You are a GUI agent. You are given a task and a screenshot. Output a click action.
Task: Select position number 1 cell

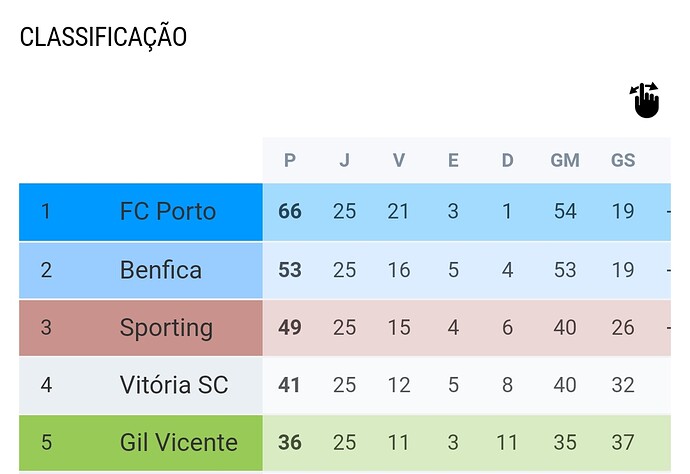point(45,212)
